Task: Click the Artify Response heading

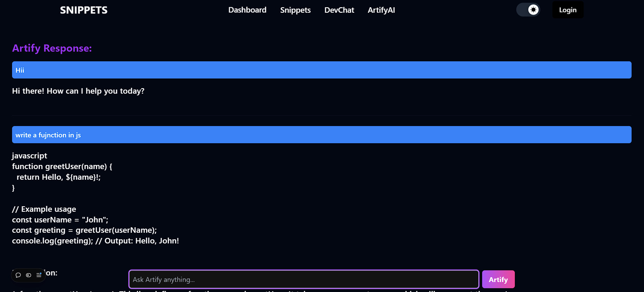Action: (52, 48)
